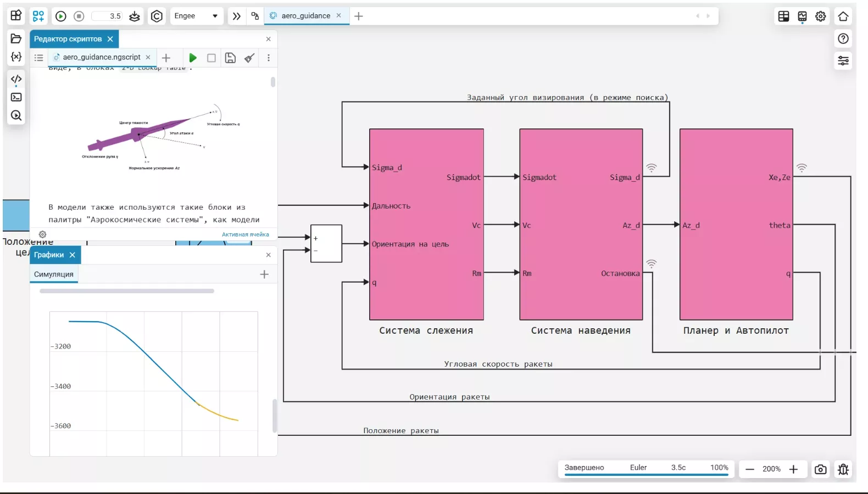The width and height of the screenshot is (868, 494).
Task: Select the Система слежения block
Action: 426,224
